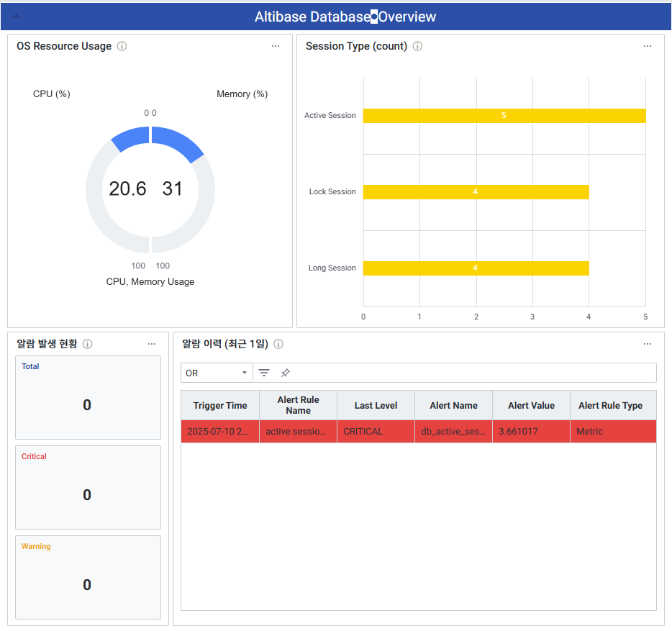Click info icon next to OS Resource Usage
Screen dimensions: 672x631
coord(122,46)
